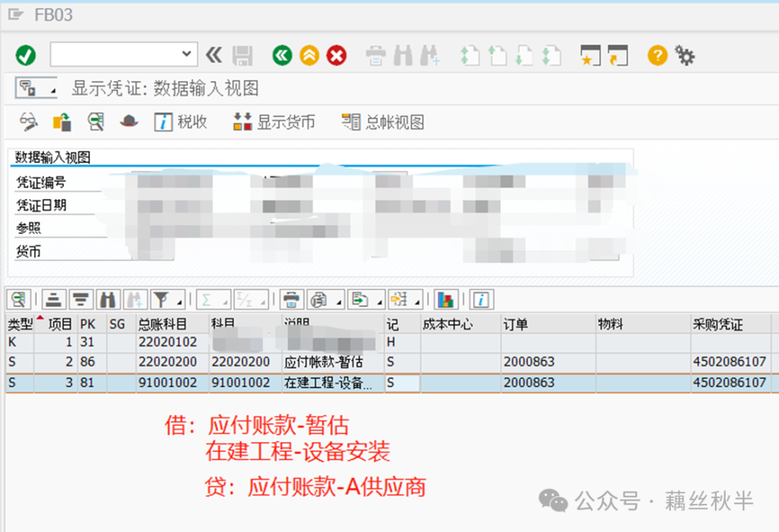Click the binoculars Find icon in the grid toolbar
The height and width of the screenshot is (532, 779).
[x=107, y=300]
